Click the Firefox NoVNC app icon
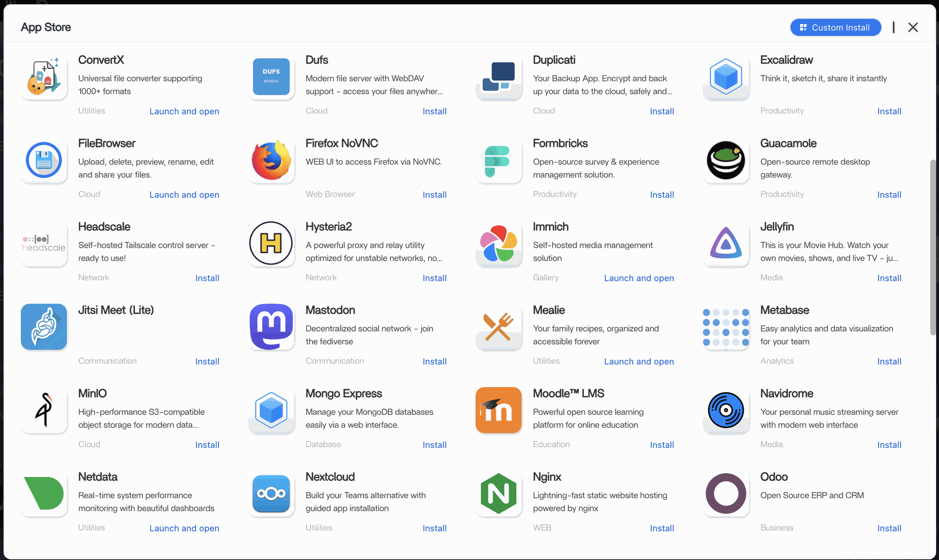 click(x=271, y=160)
